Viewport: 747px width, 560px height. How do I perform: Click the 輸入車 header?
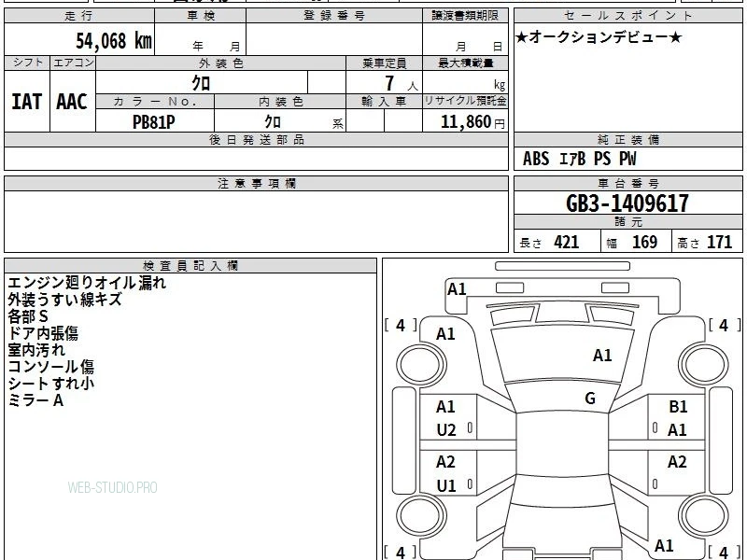(x=384, y=102)
